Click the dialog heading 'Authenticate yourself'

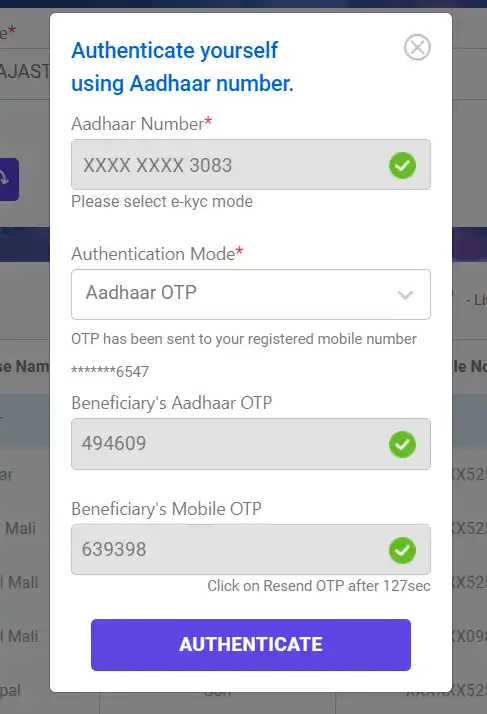click(174, 50)
